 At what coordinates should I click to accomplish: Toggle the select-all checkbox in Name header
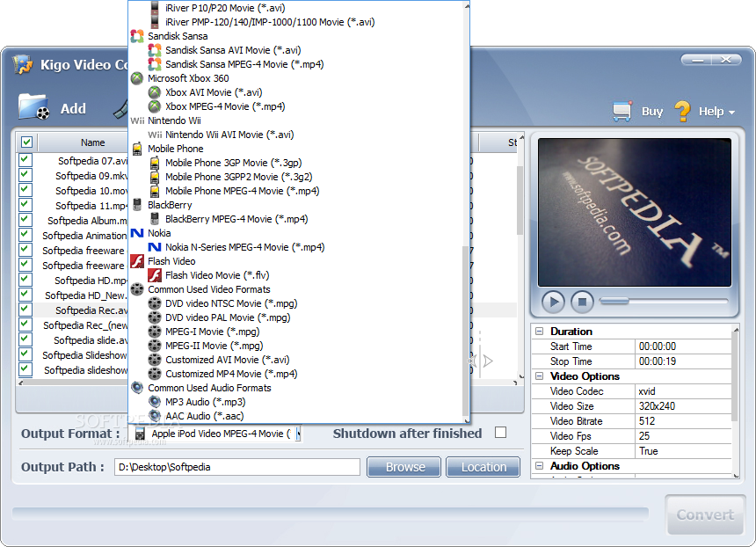(26, 142)
